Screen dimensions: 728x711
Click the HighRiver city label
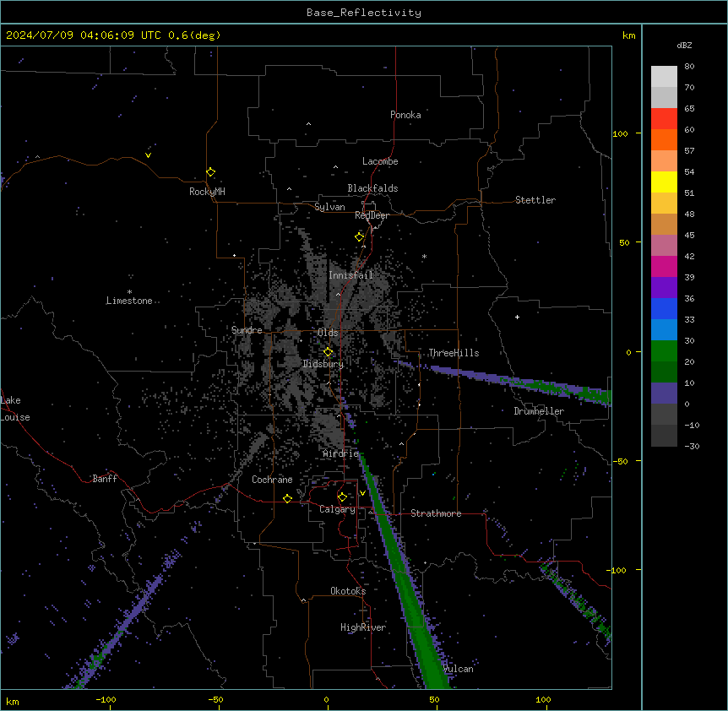coord(363,627)
